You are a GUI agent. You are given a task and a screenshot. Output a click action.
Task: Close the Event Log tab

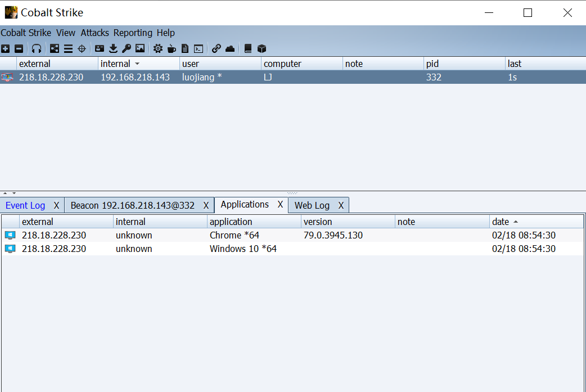[x=56, y=205]
